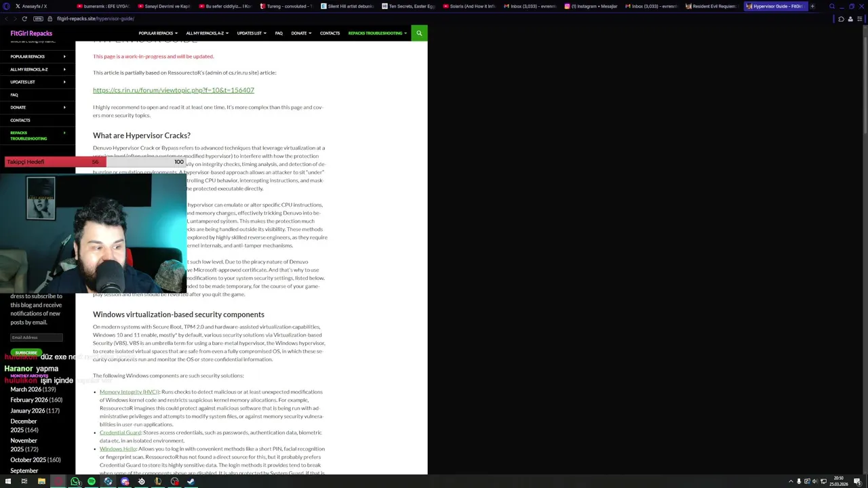Go back with the browser back arrow
868x488 pixels.
pyautogui.click(x=6, y=18)
